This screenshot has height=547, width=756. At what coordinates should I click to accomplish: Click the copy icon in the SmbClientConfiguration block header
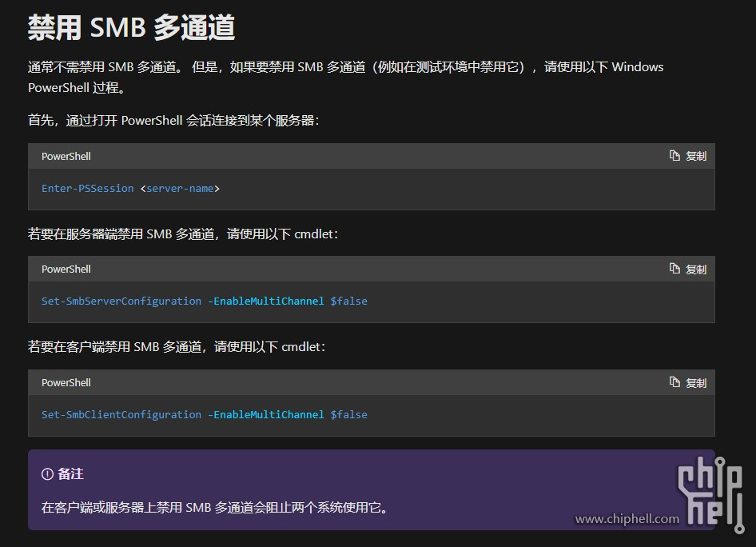pos(674,382)
